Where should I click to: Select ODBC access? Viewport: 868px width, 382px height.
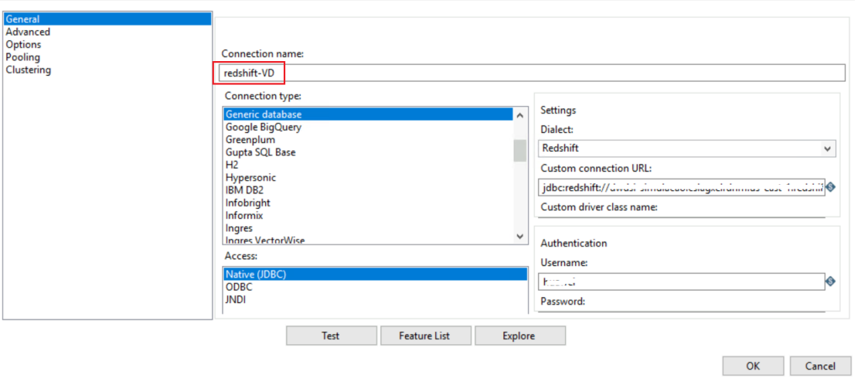pyautogui.click(x=376, y=287)
